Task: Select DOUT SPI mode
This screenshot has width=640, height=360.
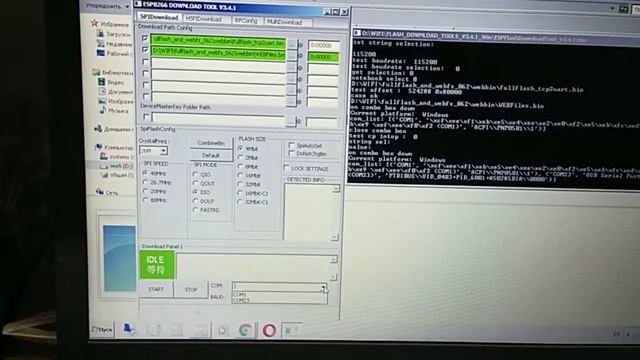Action: coord(196,201)
